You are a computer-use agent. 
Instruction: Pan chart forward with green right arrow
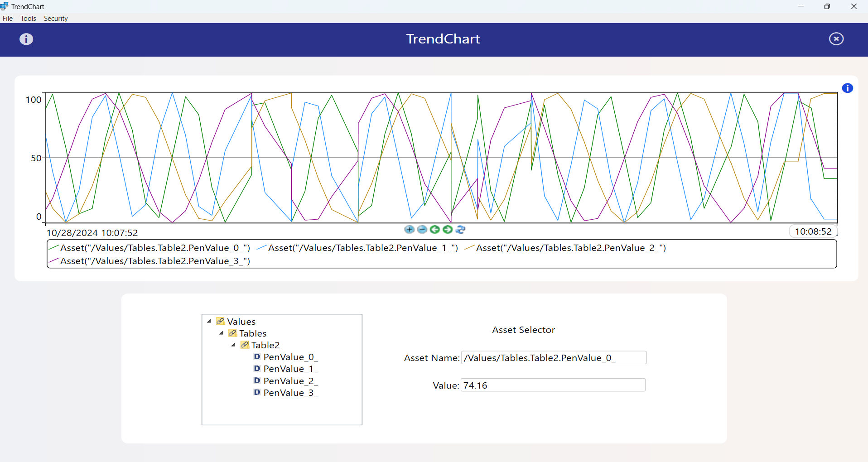(448, 230)
